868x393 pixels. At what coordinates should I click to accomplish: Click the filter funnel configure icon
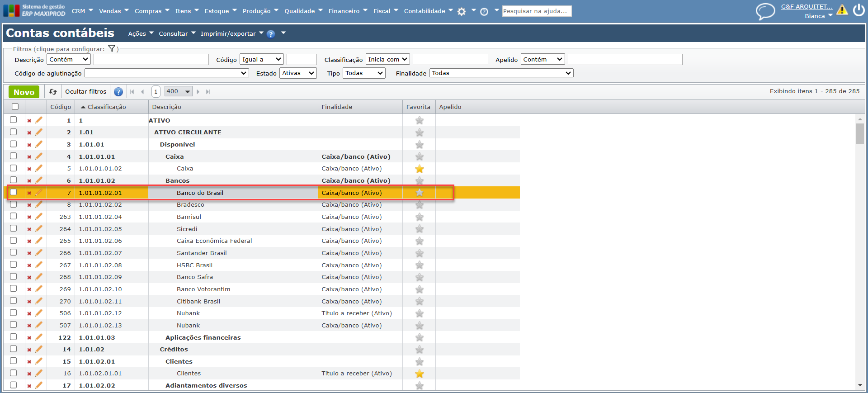pos(112,49)
